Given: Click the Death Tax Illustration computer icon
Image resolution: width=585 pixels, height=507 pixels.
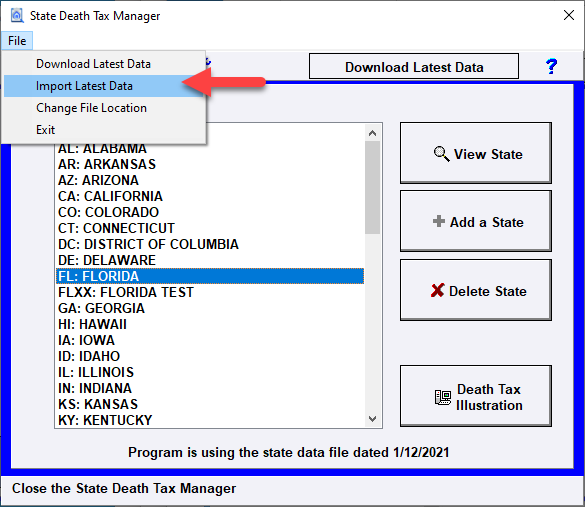Looking at the screenshot, I should 443,397.
